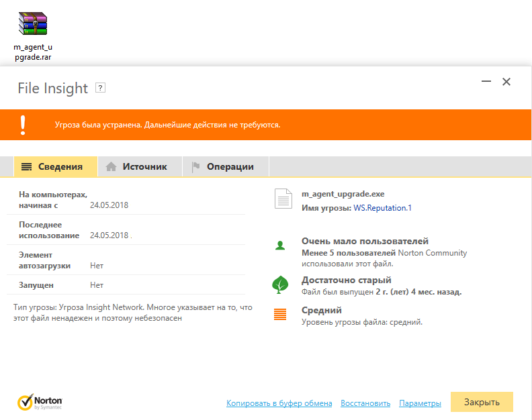Click the house icon on Источник tab
The height and width of the screenshot is (420, 532).
click(x=111, y=167)
